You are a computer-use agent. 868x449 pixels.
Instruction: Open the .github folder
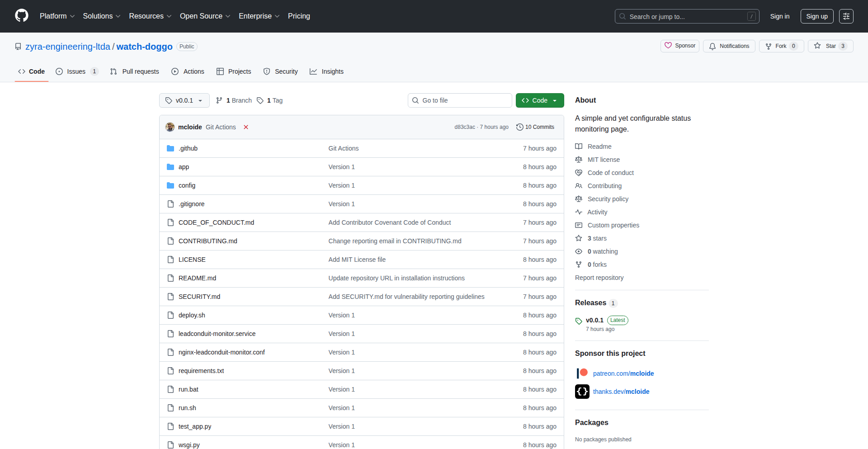[188, 148]
